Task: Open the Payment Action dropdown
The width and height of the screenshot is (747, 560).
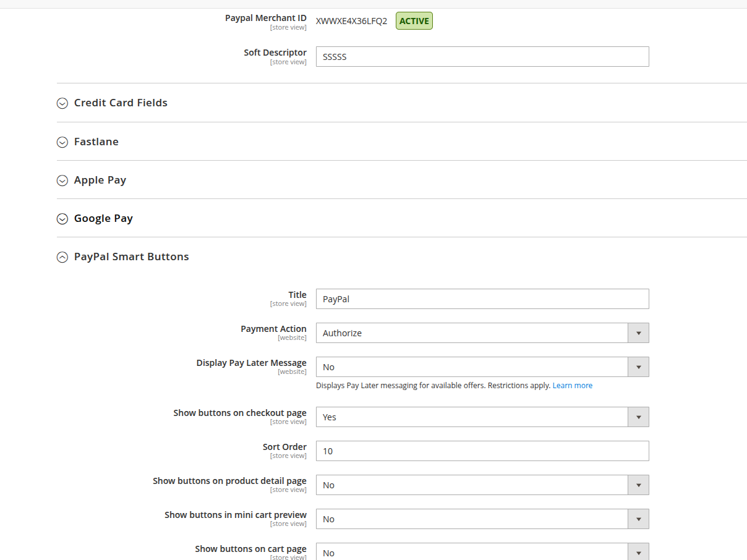Action: point(482,333)
